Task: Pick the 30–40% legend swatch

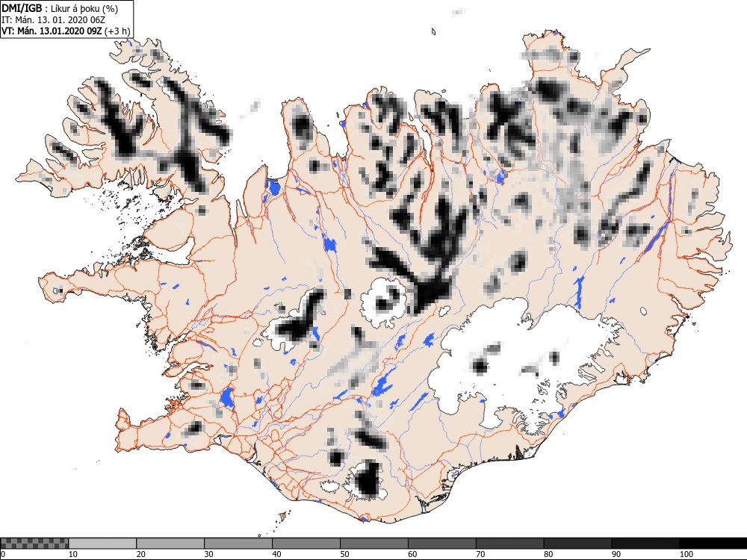Action: [238, 544]
